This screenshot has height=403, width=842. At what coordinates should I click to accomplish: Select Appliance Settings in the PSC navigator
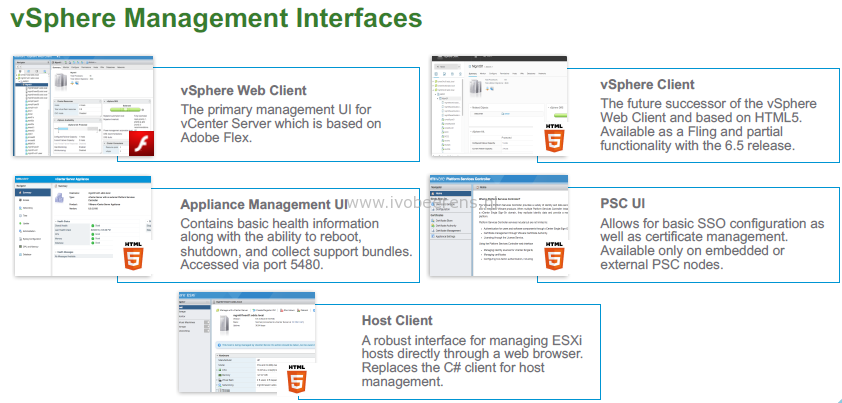pos(443,236)
